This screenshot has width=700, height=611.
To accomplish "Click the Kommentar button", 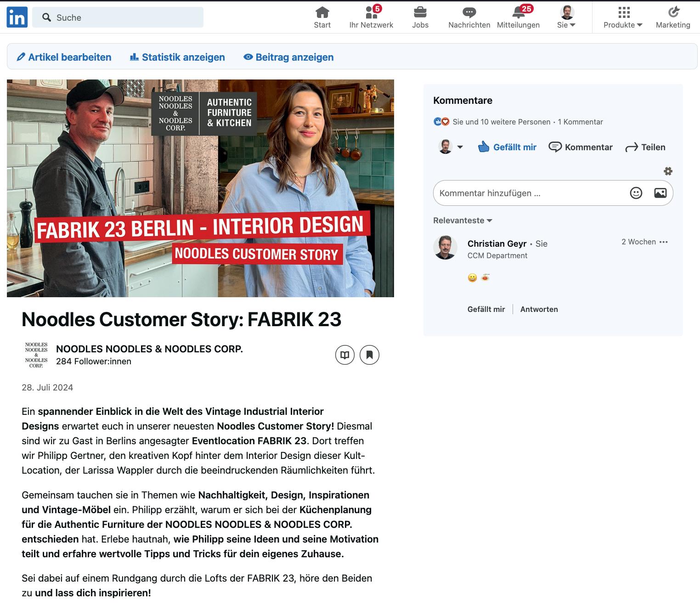I will 581,147.
